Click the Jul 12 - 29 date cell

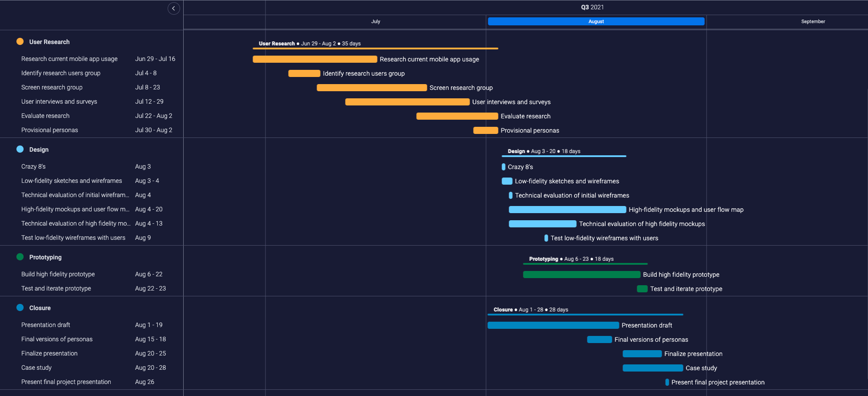(149, 101)
